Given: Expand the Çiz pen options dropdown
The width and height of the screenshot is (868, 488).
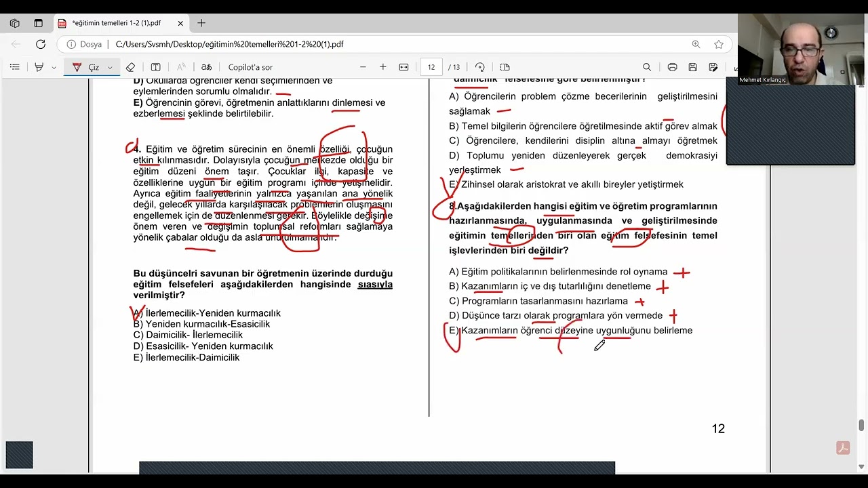Looking at the screenshot, I should click(110, 68).
